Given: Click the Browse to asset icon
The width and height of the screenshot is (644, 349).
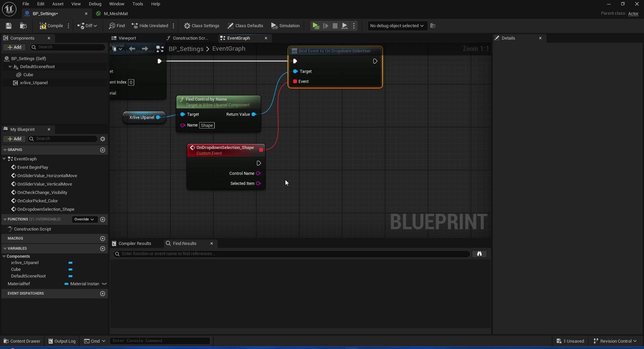Looking at the screenshot, I should tap(23, 26).
